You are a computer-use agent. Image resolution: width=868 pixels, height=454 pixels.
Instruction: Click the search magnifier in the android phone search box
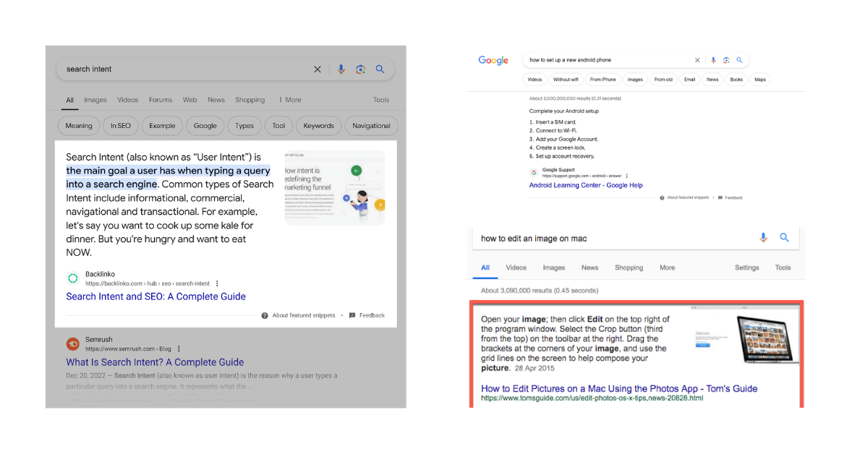click(739, 60)
